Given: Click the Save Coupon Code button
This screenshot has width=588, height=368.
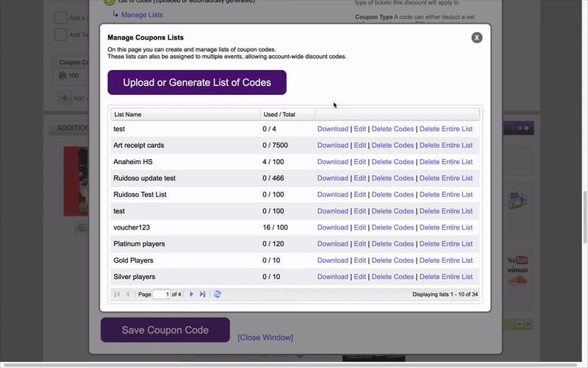Looking at the screenshot, I should click(165, 330).
